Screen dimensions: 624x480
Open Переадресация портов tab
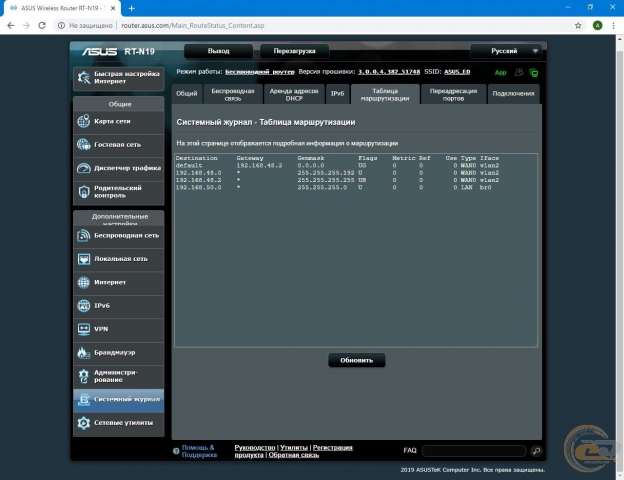(453, 94)
